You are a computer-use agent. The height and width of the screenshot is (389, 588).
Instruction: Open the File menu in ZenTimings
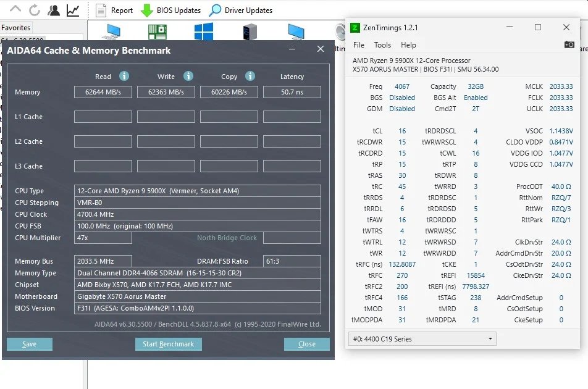[x=358, y=45]
